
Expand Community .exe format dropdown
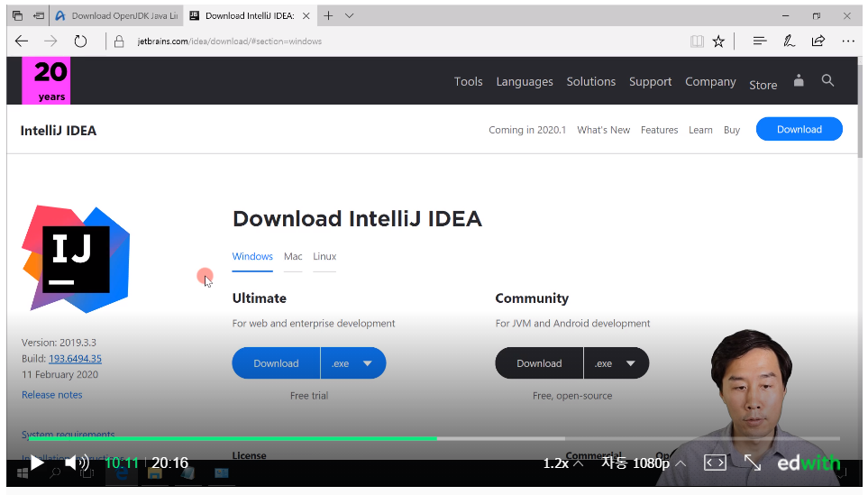[x=617, y=363]
